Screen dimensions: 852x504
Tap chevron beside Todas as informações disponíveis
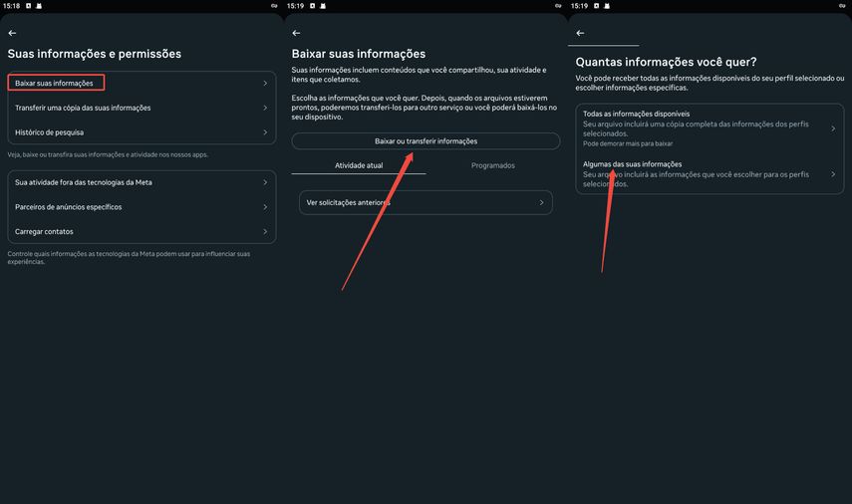coord(833,128)
